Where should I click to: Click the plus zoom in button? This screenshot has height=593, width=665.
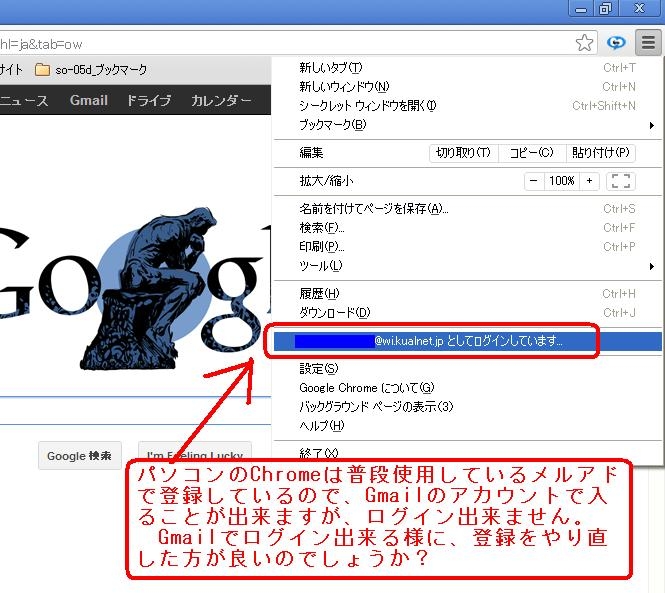point(589,181)
